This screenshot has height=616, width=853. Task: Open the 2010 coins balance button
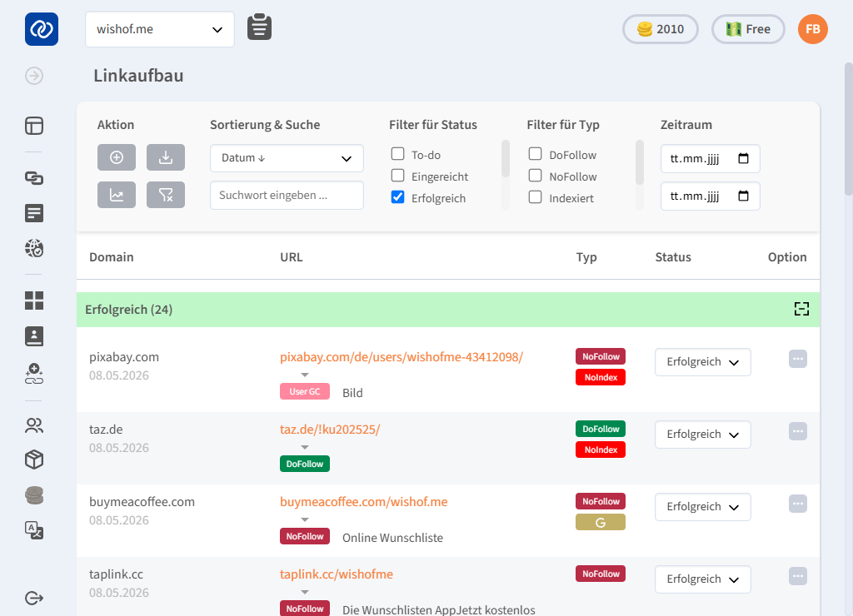coord(661,29)
